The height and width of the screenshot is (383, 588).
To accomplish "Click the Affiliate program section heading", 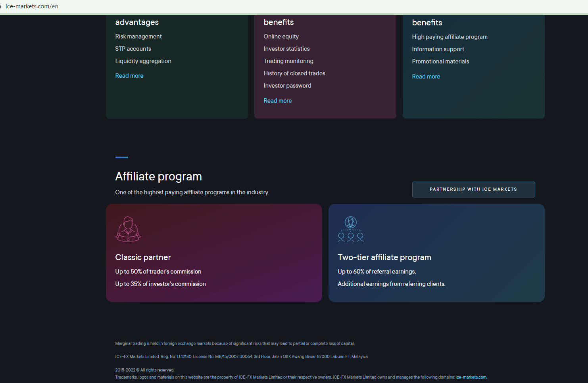I will point(158,176).
